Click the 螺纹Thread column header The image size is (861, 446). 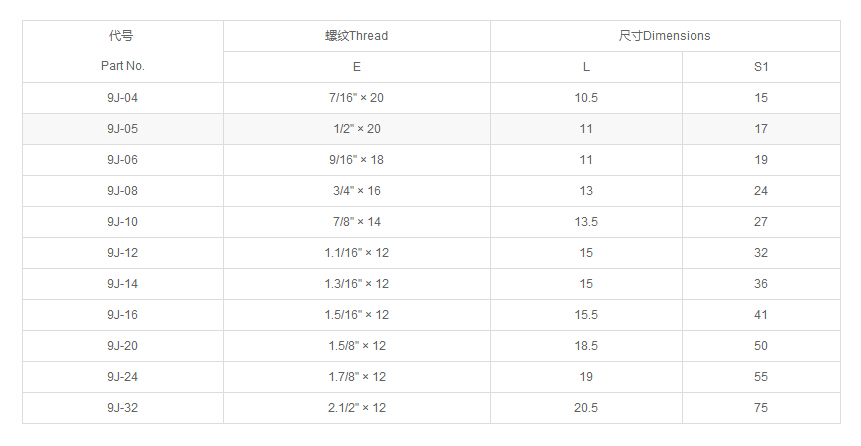pos(356,36)
